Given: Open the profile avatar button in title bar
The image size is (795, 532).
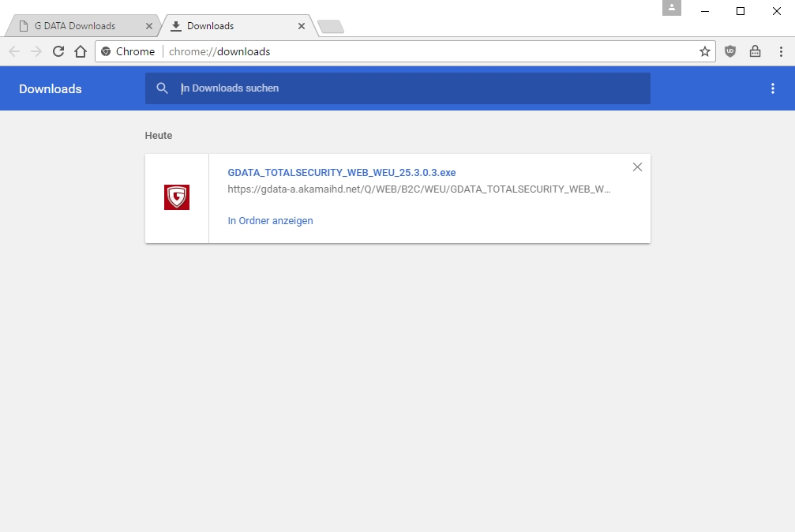Looking at the screenshot, I should click(672, 8).
